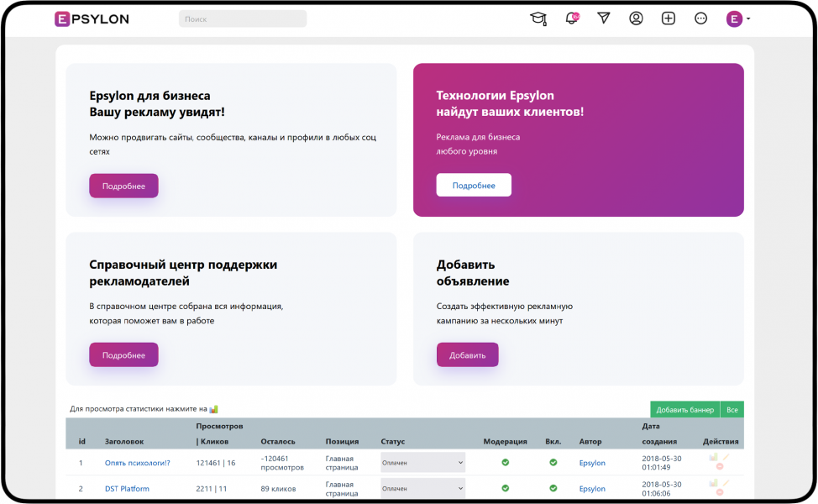Open the 'Опять психологи!?' banner link
The width and height of the screenshot is (818, 504).
[x=137, y=463]
